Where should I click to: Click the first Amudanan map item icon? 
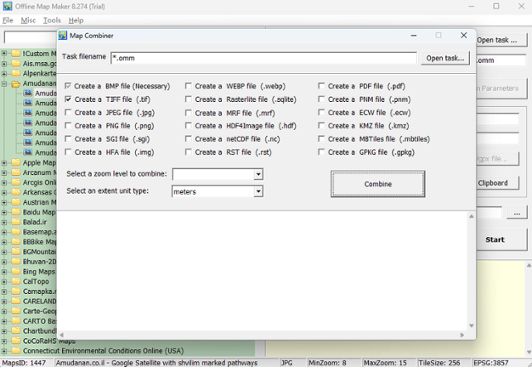(x=28, y=93)
